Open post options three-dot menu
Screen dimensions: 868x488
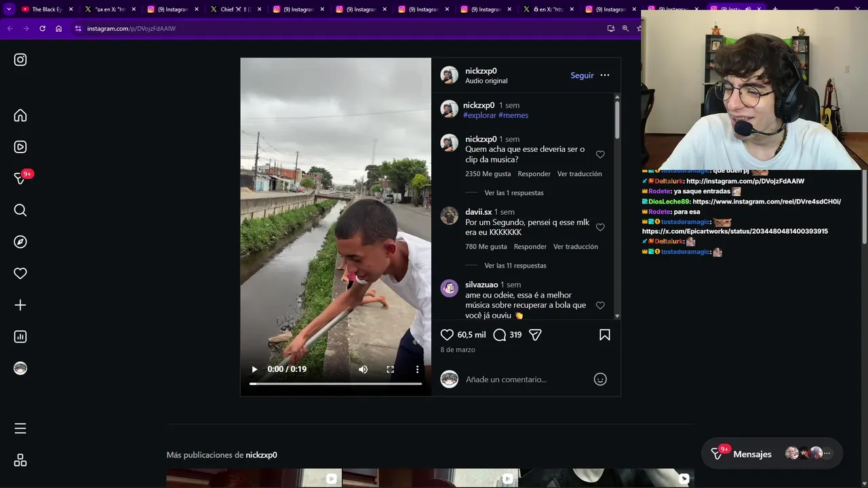tap(605, 75)
